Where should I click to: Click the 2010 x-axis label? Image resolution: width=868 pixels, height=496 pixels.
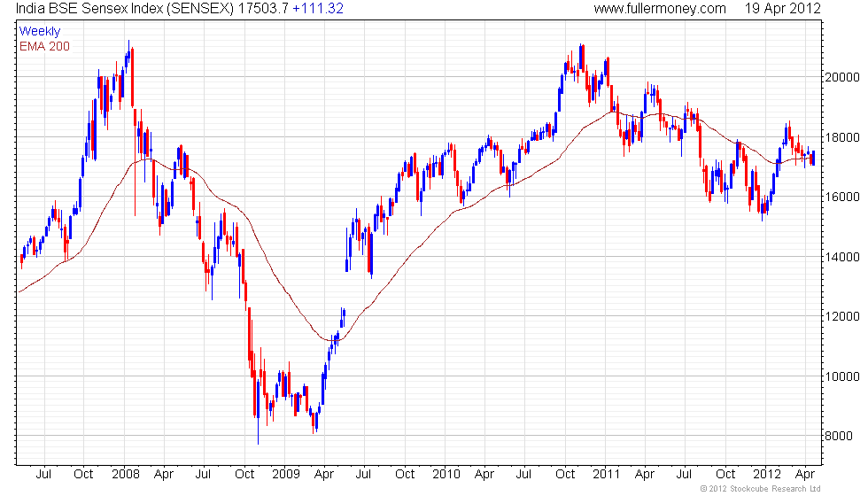click(x=446, y=475)
